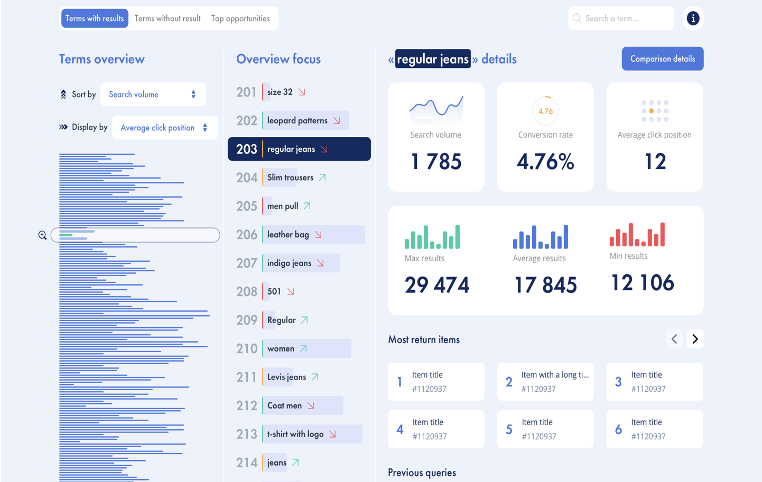
Task: Click the Min results value 12 106
Action: 642,283
